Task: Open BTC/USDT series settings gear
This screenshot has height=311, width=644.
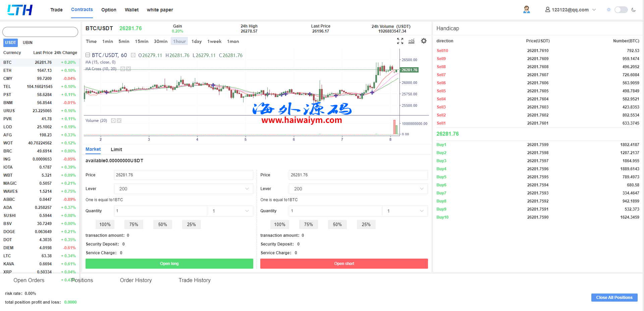Action: coord(133,55)
